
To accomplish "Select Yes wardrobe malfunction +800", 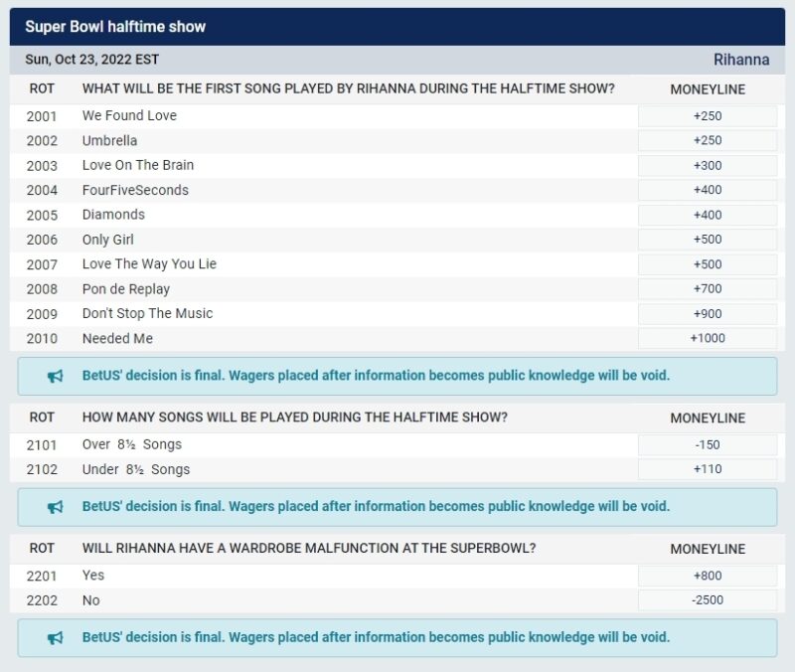I will 708,576.
